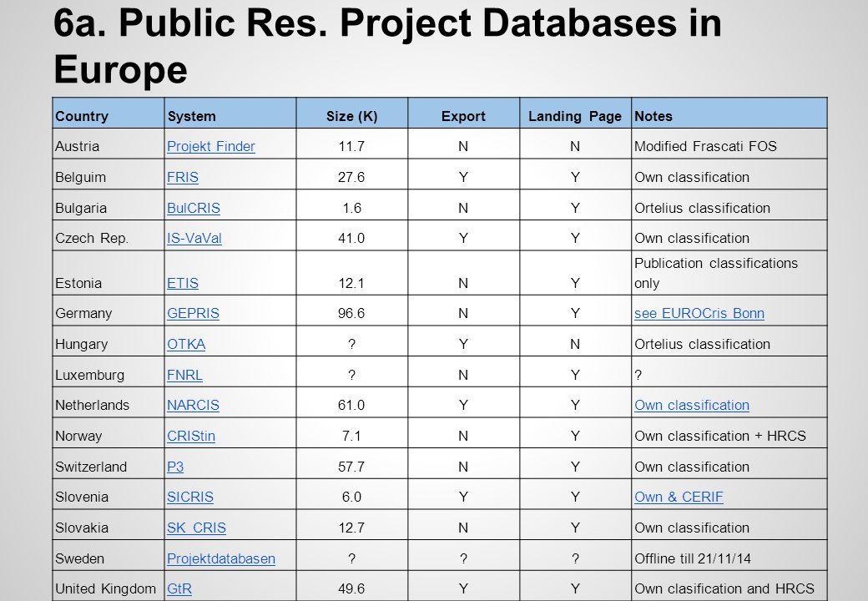Click the OTKA link for Hungary
This screenshot has height=601, width=868.
[x=186, y=344]
